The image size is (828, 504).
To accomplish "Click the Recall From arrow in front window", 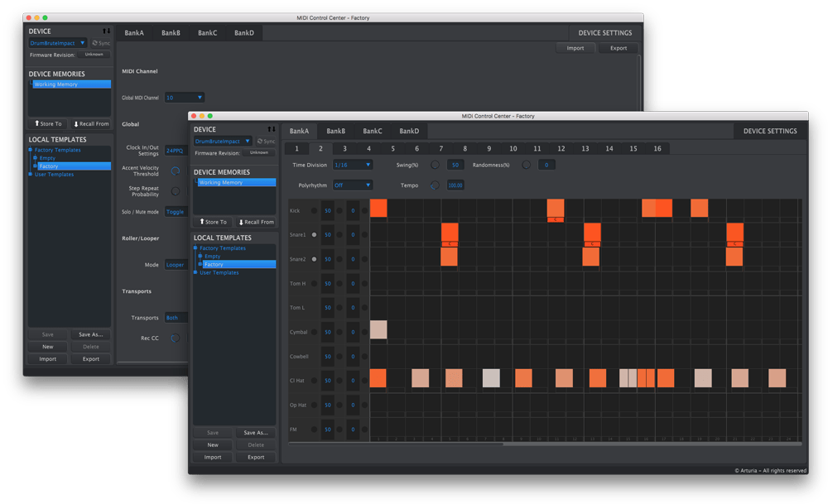I will (241, 222).
